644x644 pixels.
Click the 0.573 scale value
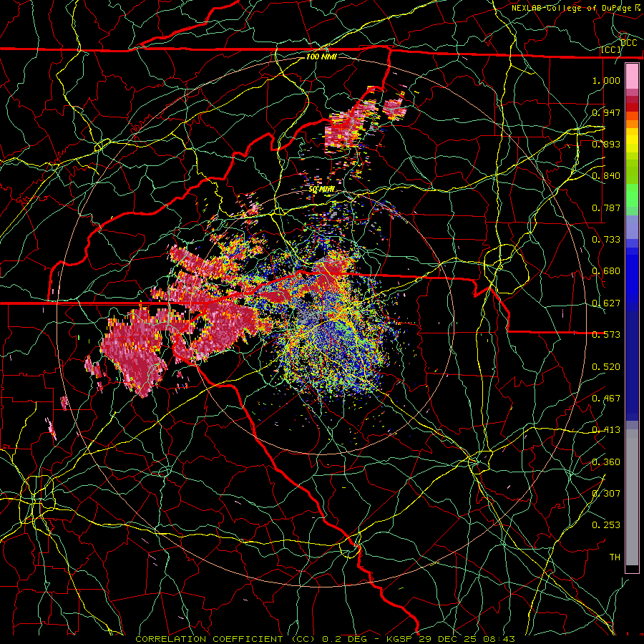point(606,335)
